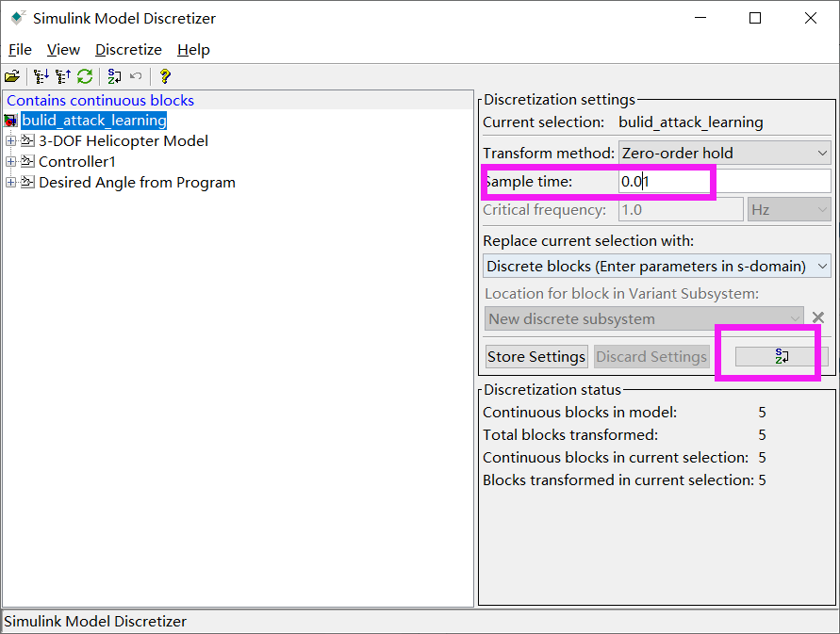The height and width of the screenshot is (634, 840).
Task: Open the New discrete subsystem dropdown
Action: [644, 318]
